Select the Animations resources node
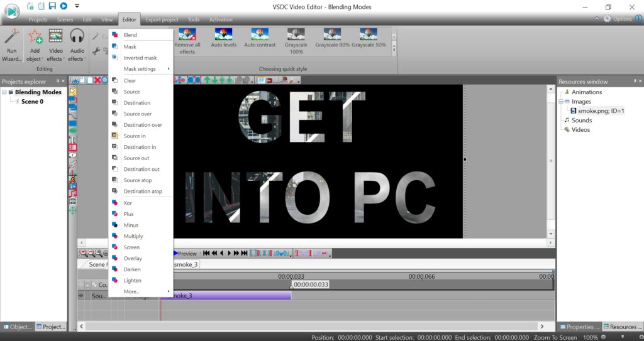The width and height of the screenshot is (644, 341). [587, 92]
